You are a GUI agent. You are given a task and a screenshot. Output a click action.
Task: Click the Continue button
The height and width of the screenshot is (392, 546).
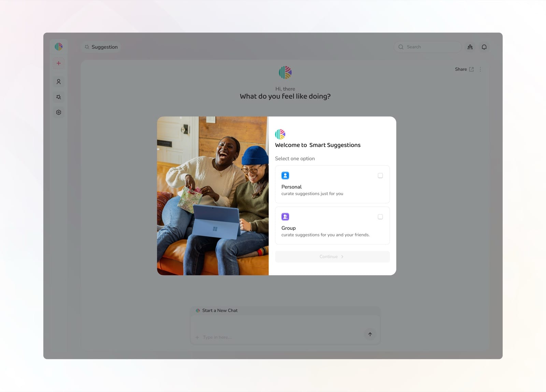332,257
